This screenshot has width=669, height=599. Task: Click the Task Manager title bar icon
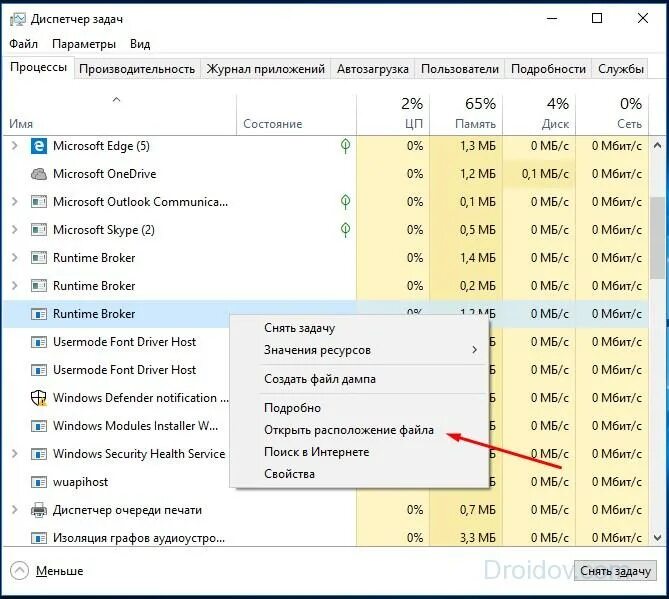pyautogui.click(x=17, y=19)
